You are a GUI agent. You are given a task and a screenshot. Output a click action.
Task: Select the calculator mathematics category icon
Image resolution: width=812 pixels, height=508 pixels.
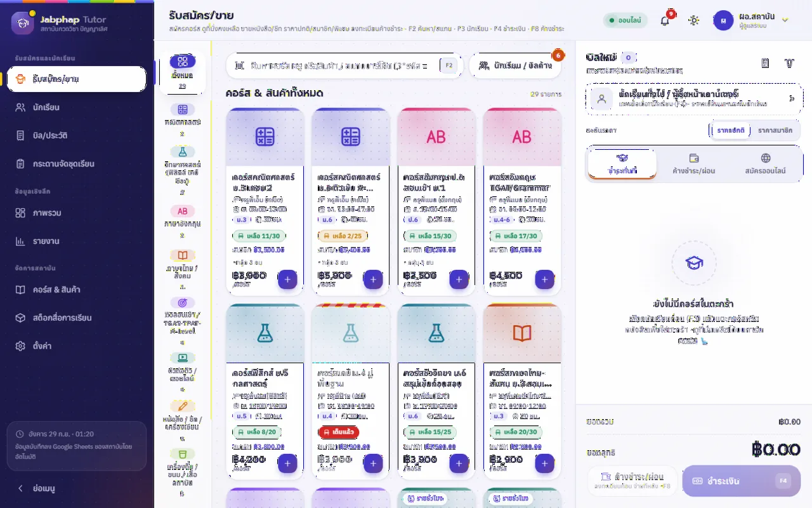point(183,109)
